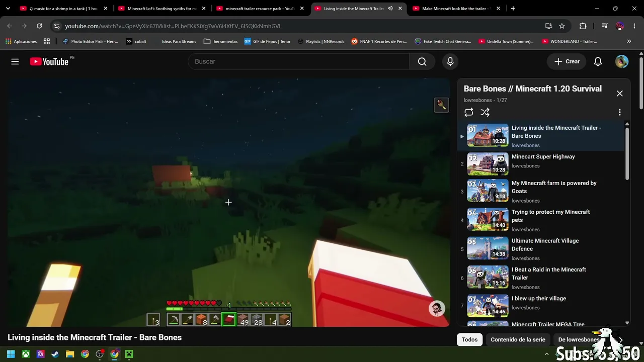Open the GIF de Pepos Tenor bookmark

pyautogui.click(x=267, y=41)
